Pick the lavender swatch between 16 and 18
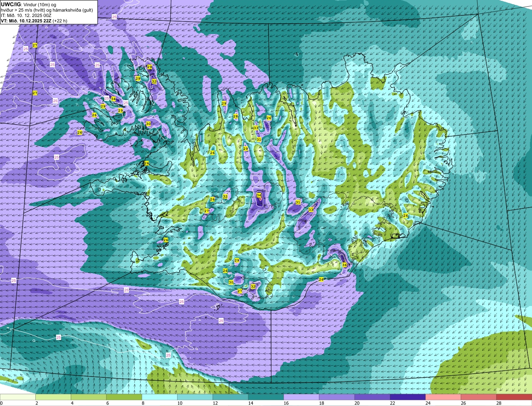The height and width of the screenshot is (406, 532). (x=301, y=397)
